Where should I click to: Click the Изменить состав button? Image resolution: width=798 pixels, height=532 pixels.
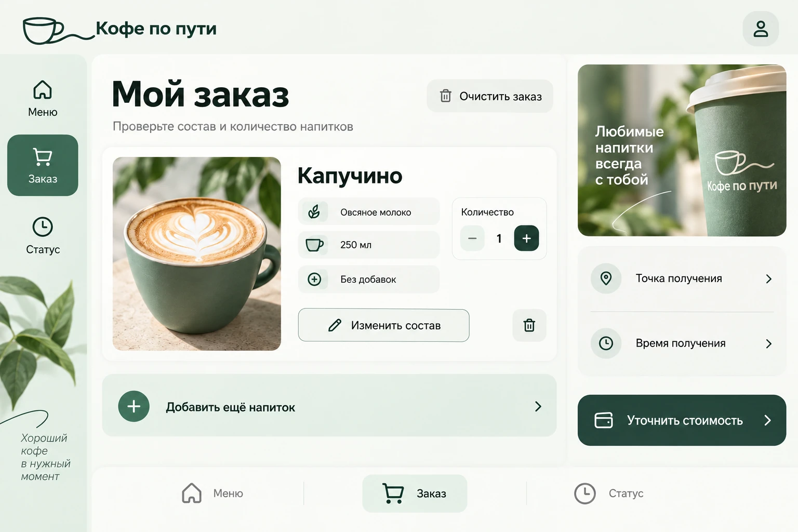[x=383, y=325]
